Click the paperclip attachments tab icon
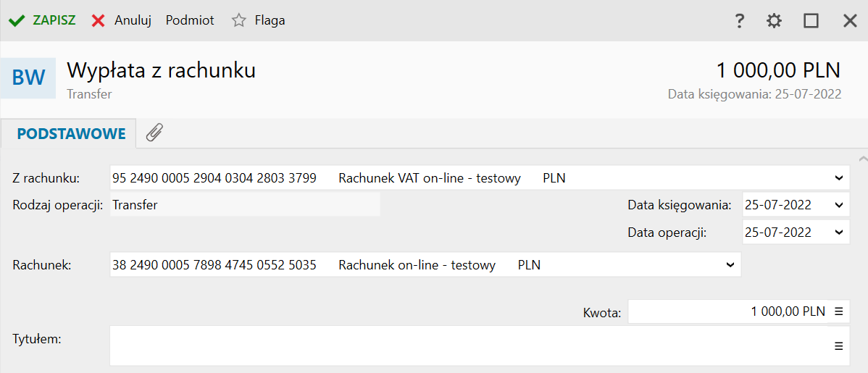Screen dimensions: 868x373 point(154,133)
